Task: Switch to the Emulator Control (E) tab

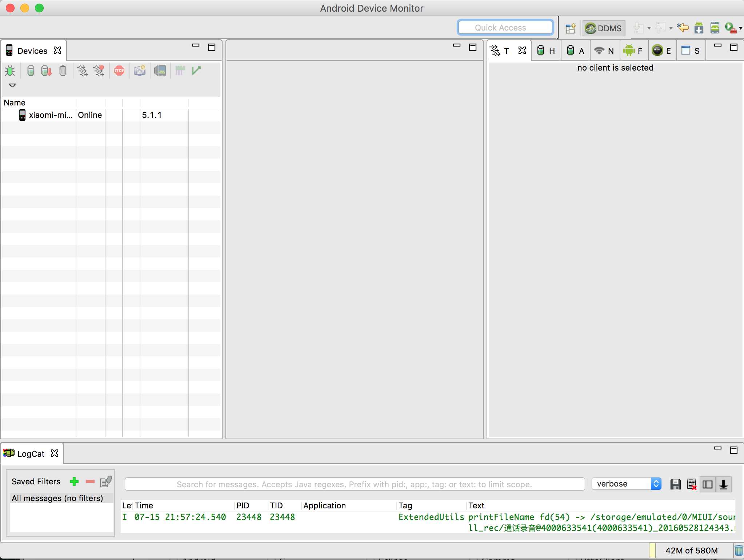Action: pos(662,51)
